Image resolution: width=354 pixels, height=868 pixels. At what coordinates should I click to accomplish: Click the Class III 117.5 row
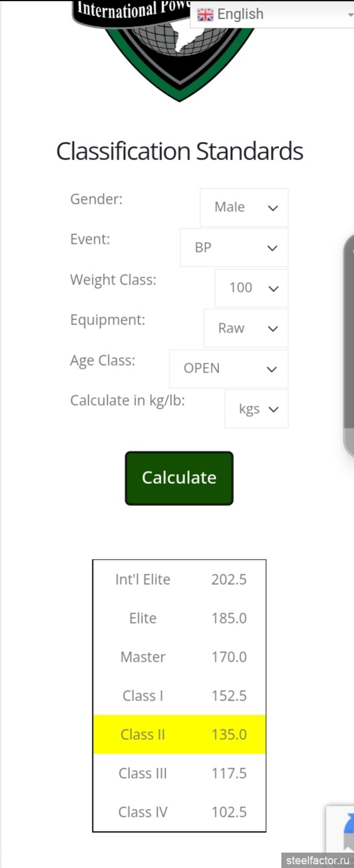pos(179,773)
